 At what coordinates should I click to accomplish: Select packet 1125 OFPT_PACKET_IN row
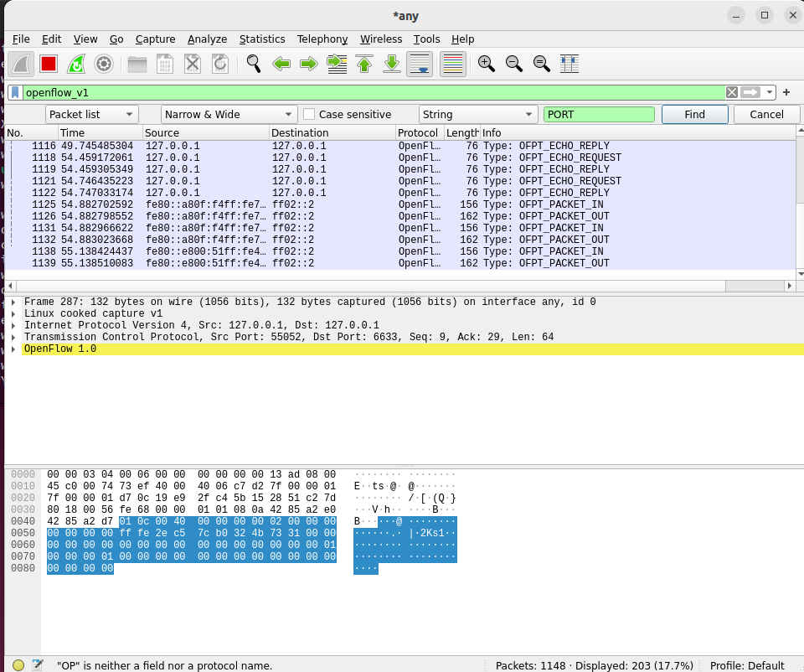coord(400,204)
